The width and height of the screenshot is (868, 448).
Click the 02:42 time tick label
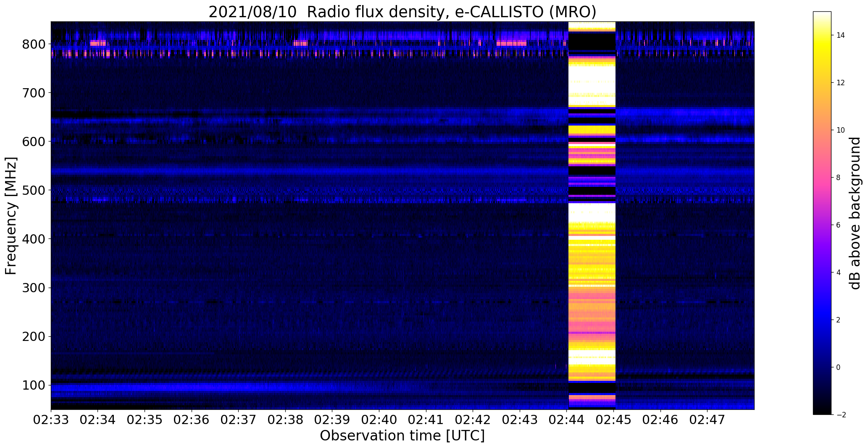(473, 419)
